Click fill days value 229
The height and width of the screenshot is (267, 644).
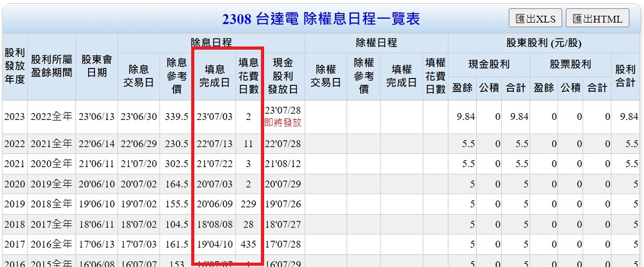(248, 204)
